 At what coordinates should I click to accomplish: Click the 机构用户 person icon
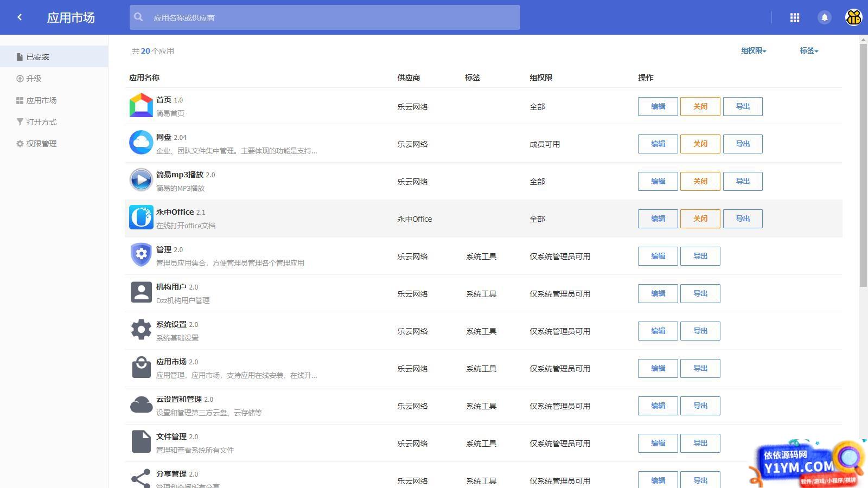pos(141,292)
